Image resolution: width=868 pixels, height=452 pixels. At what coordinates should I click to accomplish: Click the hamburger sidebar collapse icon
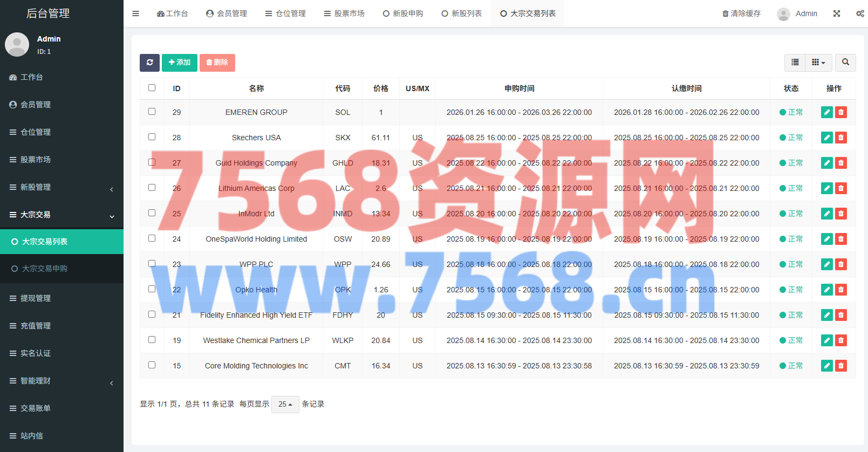pos(136,13)
